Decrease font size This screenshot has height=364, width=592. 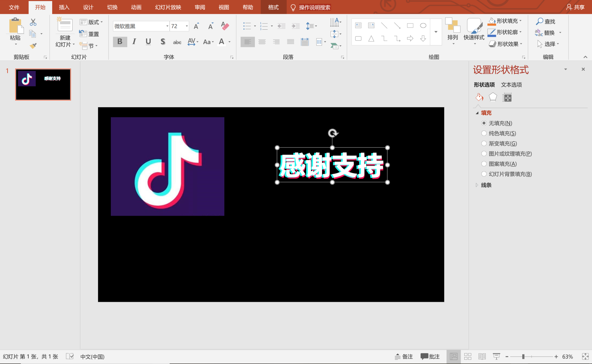[211, 26]
